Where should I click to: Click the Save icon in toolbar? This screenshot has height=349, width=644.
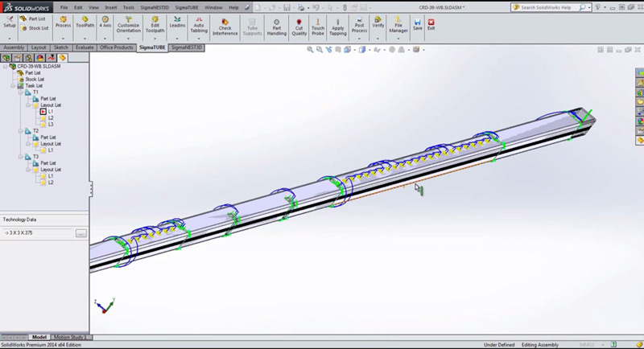pos(417,23)
